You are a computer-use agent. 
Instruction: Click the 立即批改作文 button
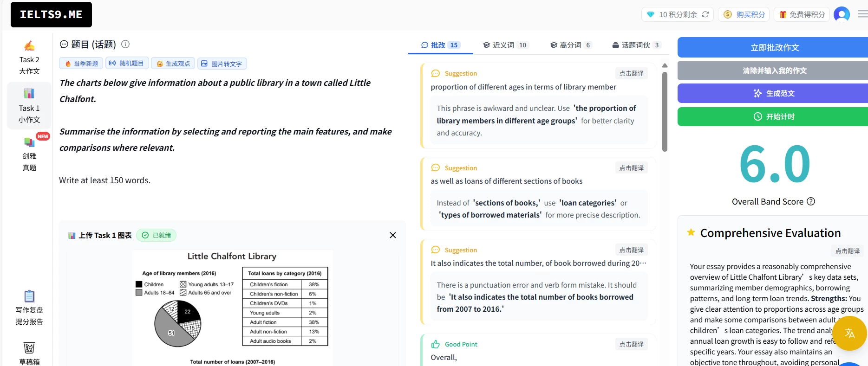coord(774,48)
